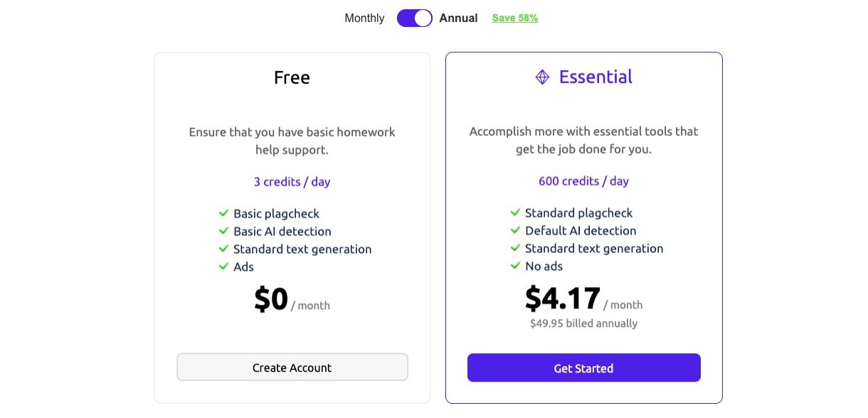Click the checkmark beside Standard plagcheck
This screenshot has height=418, width=868.
515,213
